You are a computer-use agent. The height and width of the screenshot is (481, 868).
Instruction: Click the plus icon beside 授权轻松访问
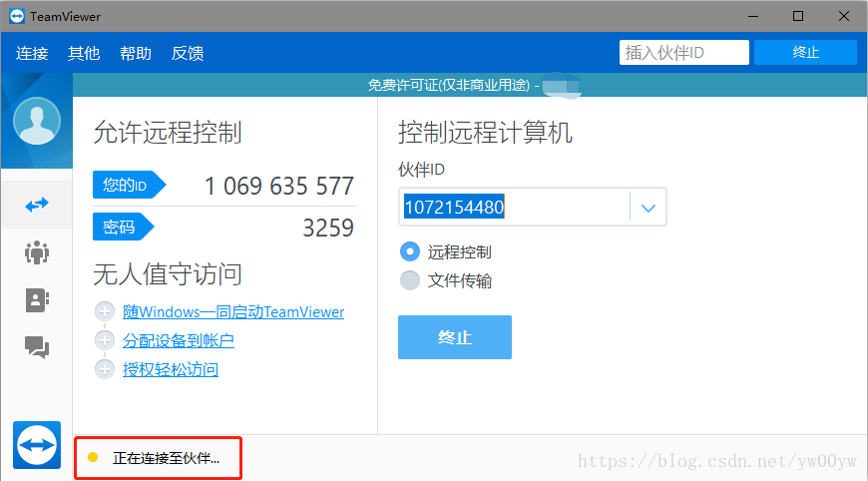pos(105,369)
